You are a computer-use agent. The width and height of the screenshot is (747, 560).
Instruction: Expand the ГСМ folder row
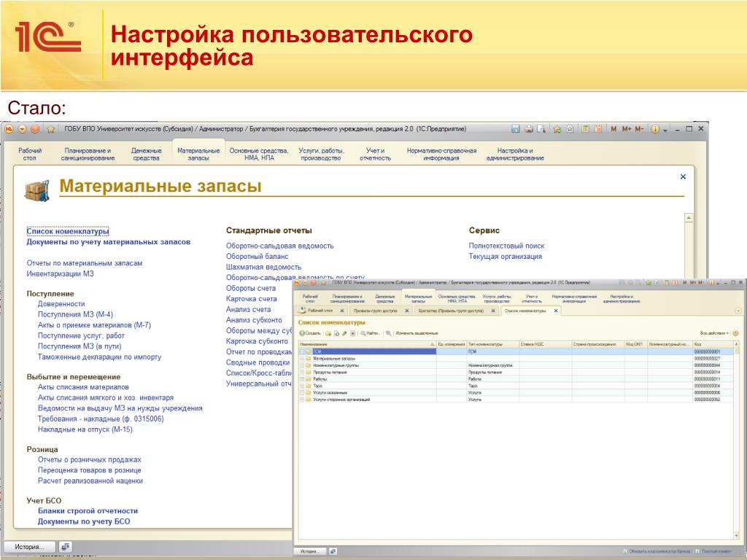pos(301,351)
